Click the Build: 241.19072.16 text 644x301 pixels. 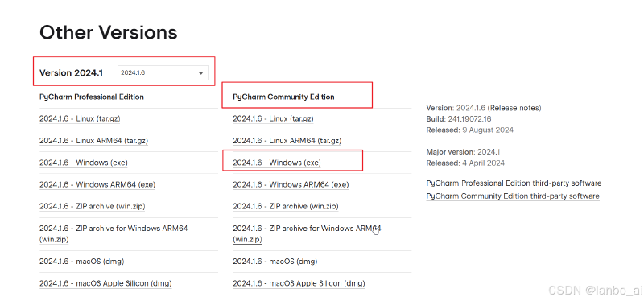pyautogui.click(x=459, y=119)
